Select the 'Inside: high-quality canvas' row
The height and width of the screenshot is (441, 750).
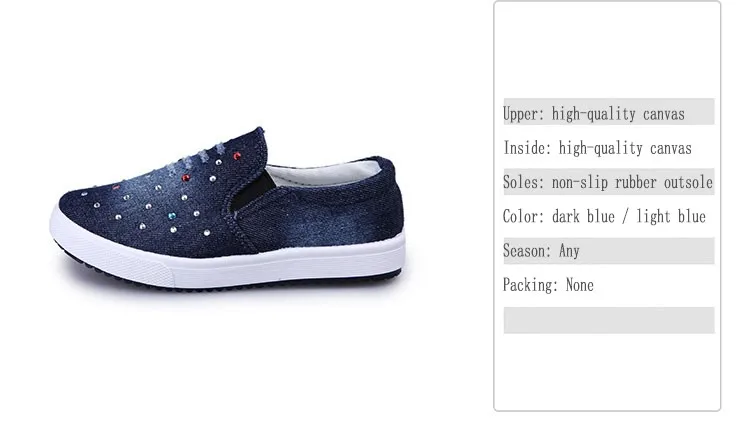coord(608,146)
